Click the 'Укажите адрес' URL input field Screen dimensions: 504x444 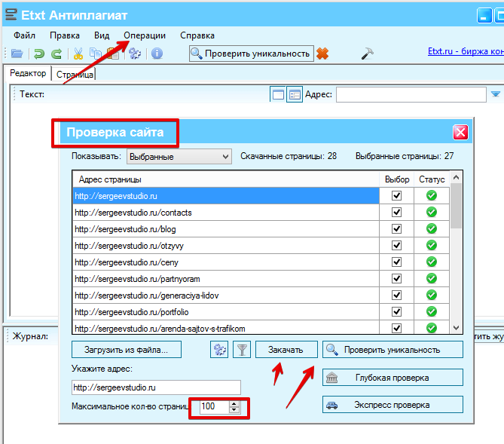point(156,387)
